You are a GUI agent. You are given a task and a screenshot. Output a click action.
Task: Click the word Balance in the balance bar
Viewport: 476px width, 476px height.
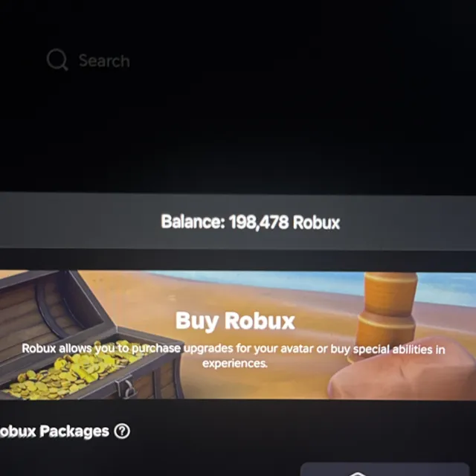(193, 222)
